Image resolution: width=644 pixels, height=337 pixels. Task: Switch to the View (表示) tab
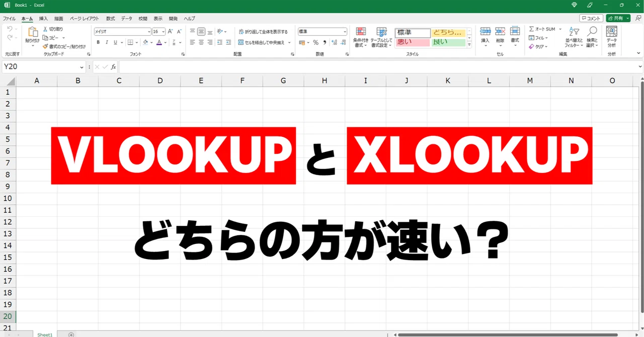tap(158, 19)
